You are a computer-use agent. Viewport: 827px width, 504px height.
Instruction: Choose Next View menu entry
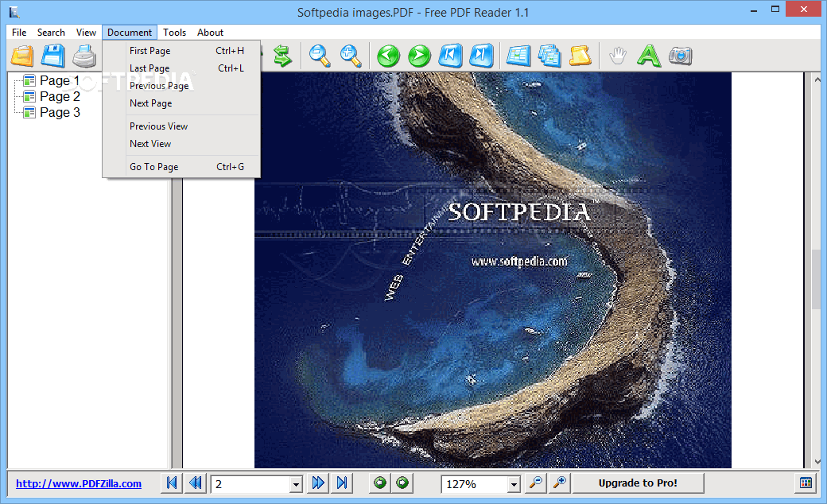pos(181,143)
